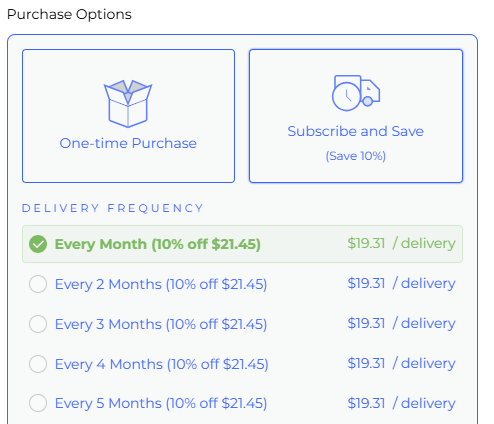Click the delivery truck clock icon
The height and width of the screenshot is (424, 494).
pyautogui.click(x=356, y=93)
